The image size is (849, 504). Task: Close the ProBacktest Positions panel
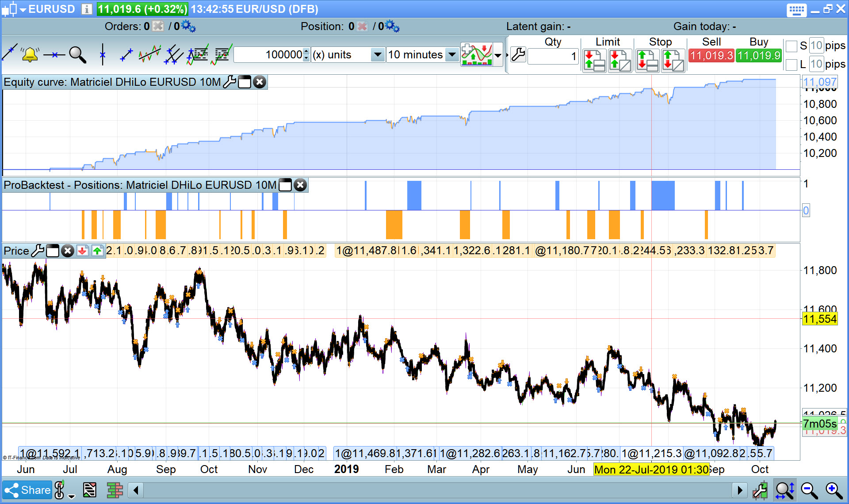pyautogui.click(x=300, y=185)
